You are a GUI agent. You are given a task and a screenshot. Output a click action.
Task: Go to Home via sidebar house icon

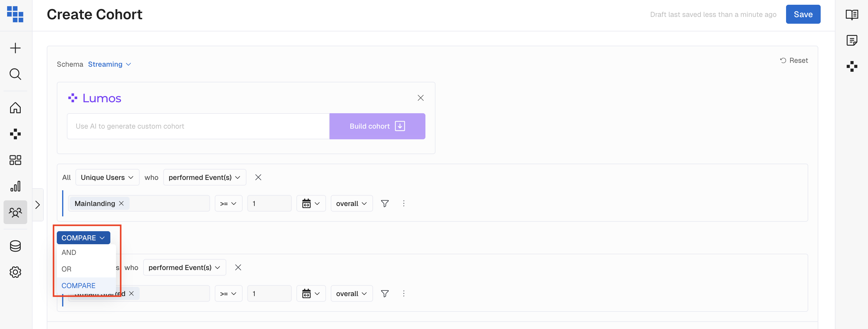tap(15, 108)
